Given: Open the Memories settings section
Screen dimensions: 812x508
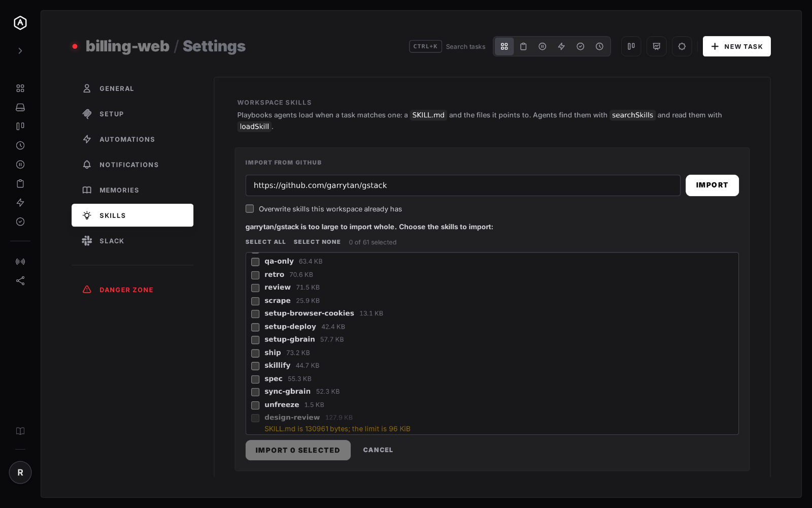Looking at the screenshot, I should click(x=132, y=190).
